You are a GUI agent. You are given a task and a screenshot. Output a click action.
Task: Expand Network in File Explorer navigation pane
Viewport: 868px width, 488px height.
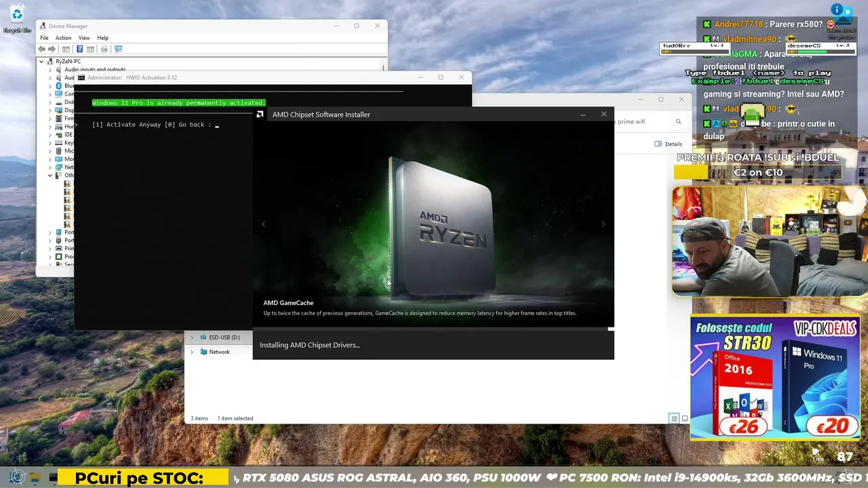tap(192, 352)
